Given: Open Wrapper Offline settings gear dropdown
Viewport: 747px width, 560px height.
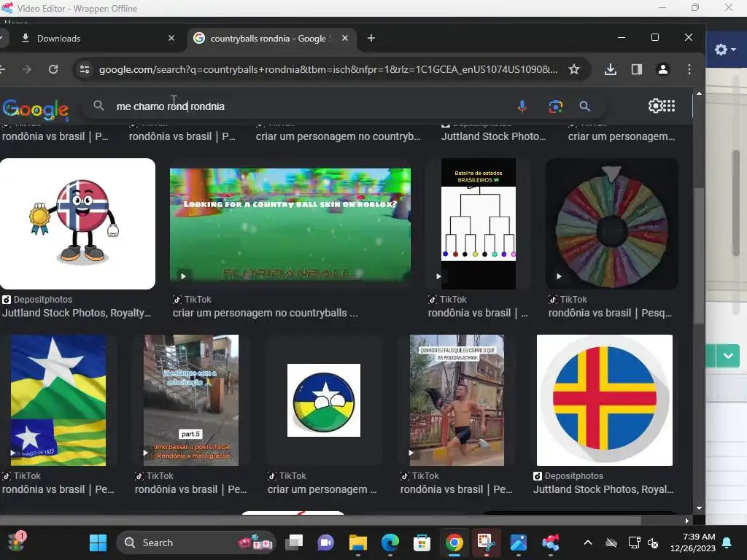Looking at the screenshot, I should point(725,49).
